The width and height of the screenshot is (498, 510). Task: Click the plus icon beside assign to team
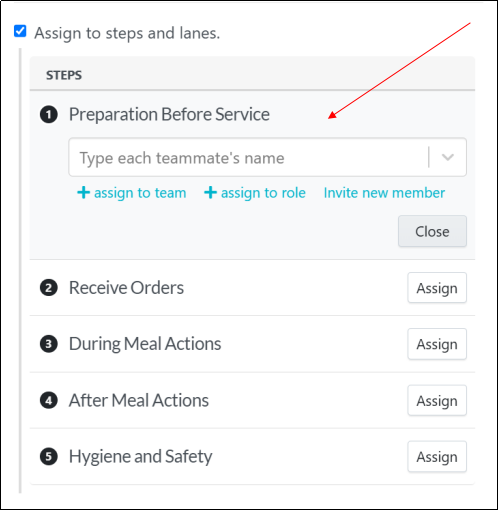[x=83, y=193]
